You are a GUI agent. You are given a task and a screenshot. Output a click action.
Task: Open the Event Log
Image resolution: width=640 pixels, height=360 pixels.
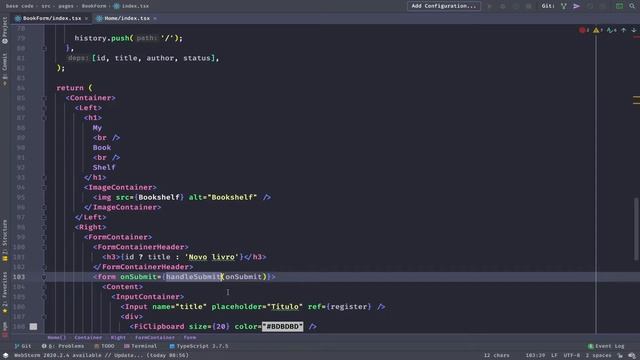606,346
